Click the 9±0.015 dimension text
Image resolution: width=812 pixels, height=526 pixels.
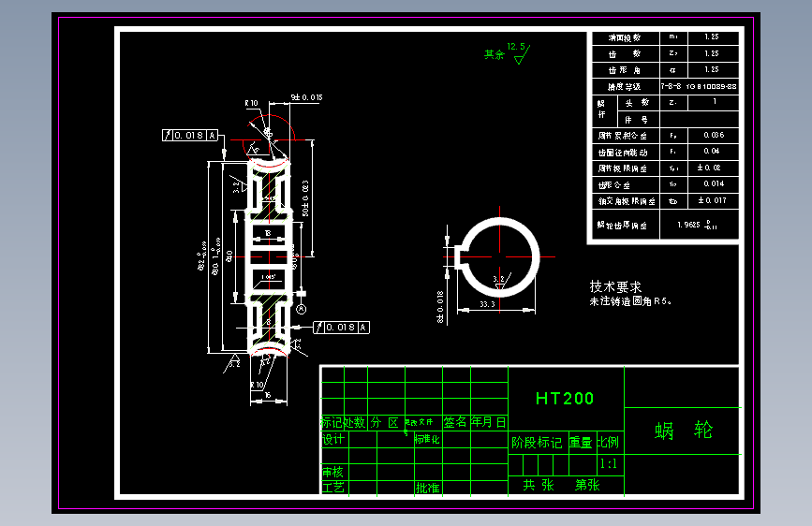point(306,97)
